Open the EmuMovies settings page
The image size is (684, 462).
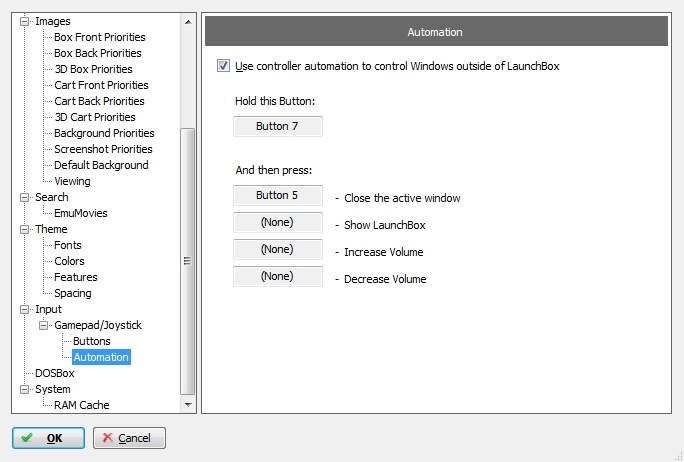pos(81,213)
